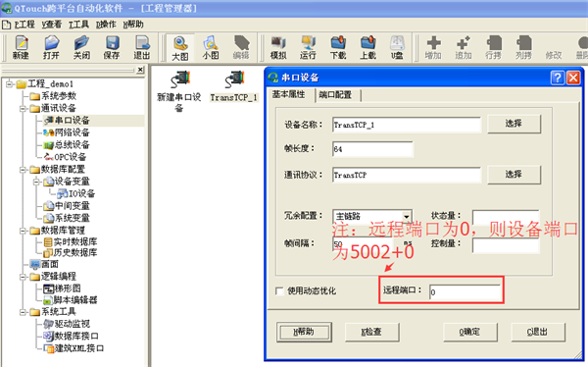Click the 运行 run toolbar icon

(x=308, y=48)
